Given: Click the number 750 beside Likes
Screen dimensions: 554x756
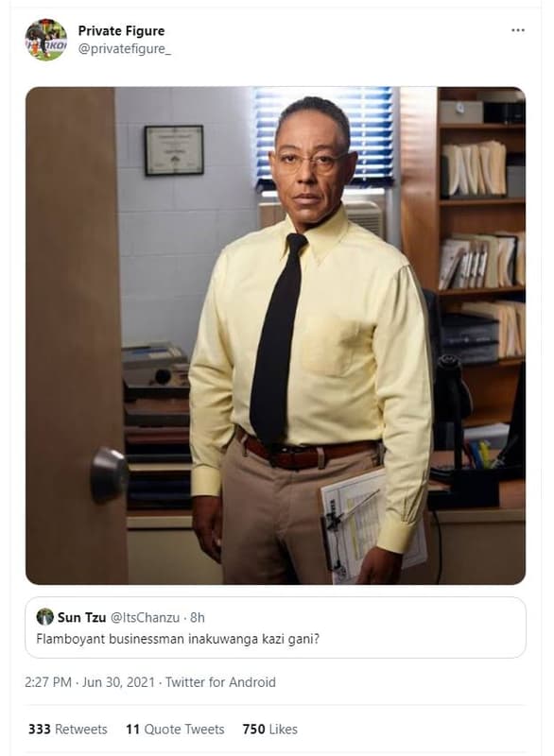Looking at the screenshot, I should tap(252, 729).
